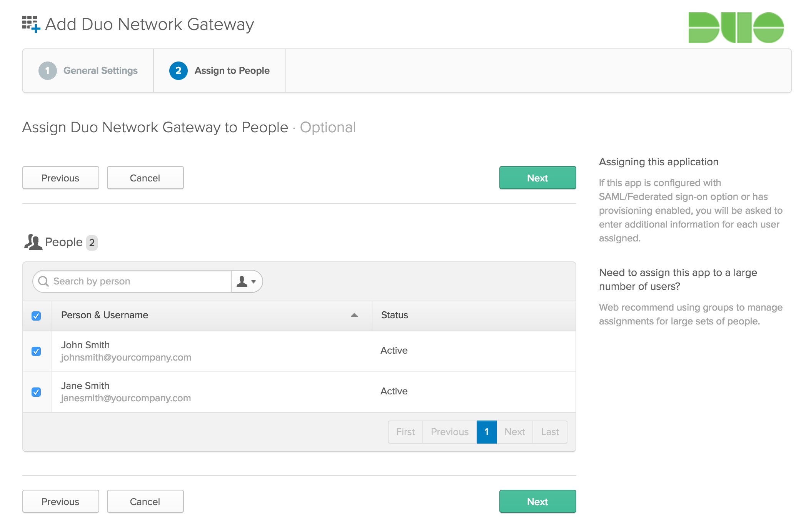This screenshot has width=801, height=532.
Task: Click the Add Duo Network Gateway title
Action: point(150,24)
